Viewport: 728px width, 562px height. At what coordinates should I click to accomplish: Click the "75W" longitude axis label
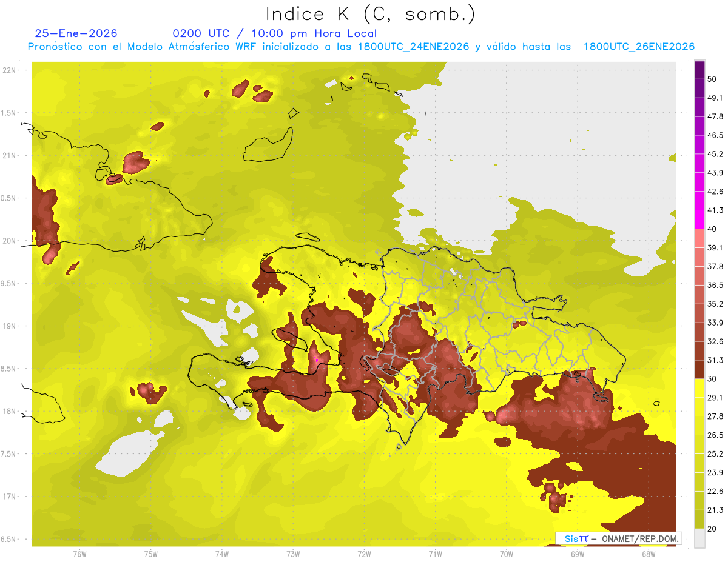[x=150, y=554]
